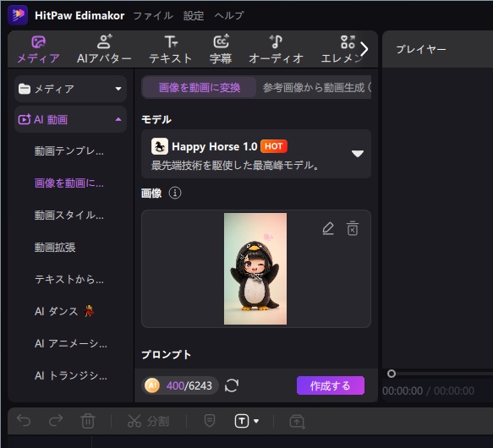Image resolution: width=493 pixels, height=448 pixels.
Task: Click the player progress slider handle
Action: point(392,374)
